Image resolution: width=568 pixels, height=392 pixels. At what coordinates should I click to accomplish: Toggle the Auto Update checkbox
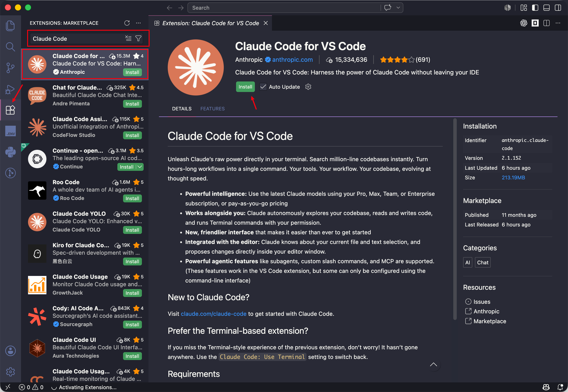(263, 87)
